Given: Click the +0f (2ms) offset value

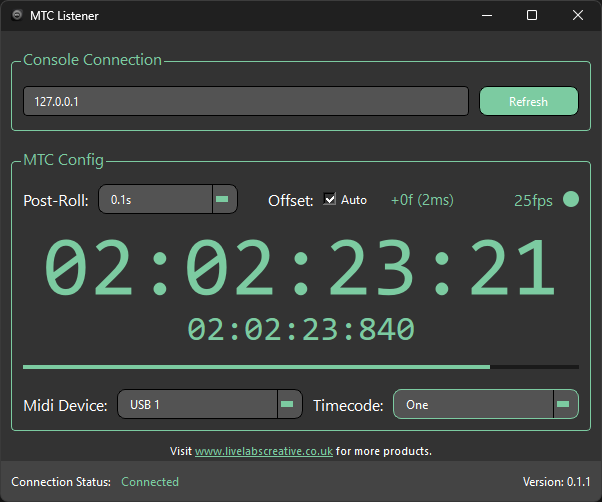Looking at the screenshot, I should click(x=421, y=200).
